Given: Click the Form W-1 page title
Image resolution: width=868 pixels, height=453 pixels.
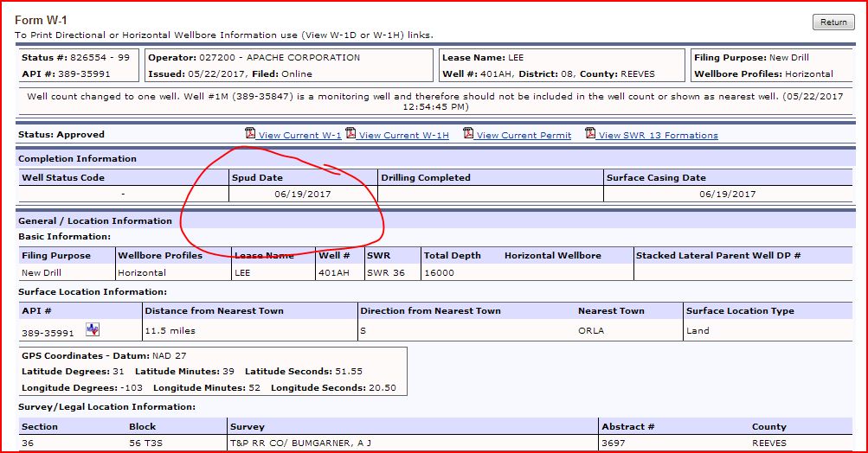Looking at the screenshot, I should [41, 20].
